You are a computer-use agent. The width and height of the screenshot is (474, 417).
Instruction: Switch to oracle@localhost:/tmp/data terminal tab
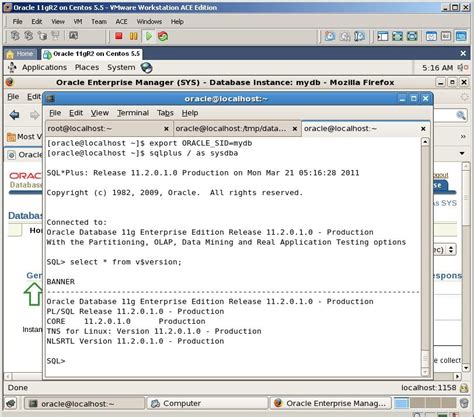[237, 129]
